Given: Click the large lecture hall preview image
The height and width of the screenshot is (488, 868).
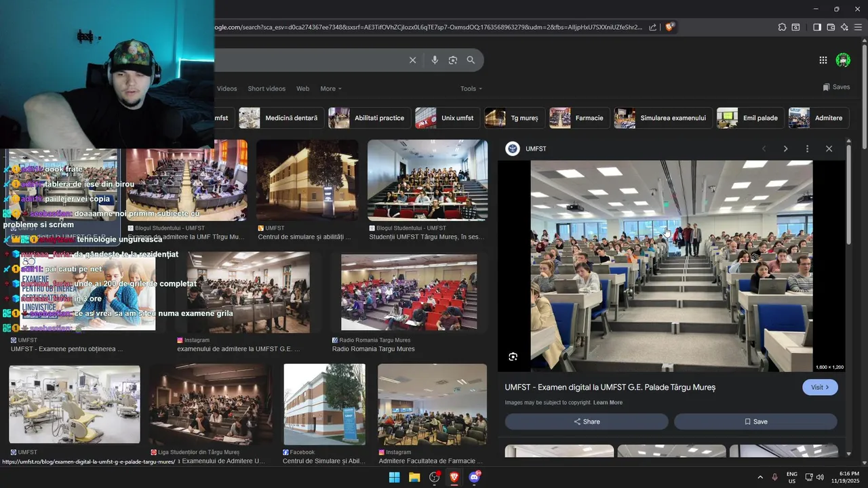Looking at the screenshot, I should pyautogui.click(x=671, y=266).
